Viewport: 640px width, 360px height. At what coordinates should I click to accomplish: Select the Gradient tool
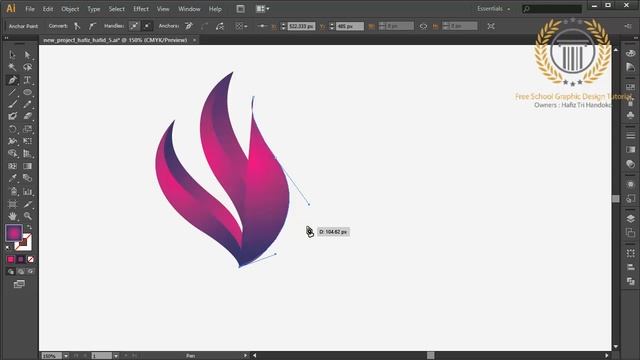pos(27,166)
